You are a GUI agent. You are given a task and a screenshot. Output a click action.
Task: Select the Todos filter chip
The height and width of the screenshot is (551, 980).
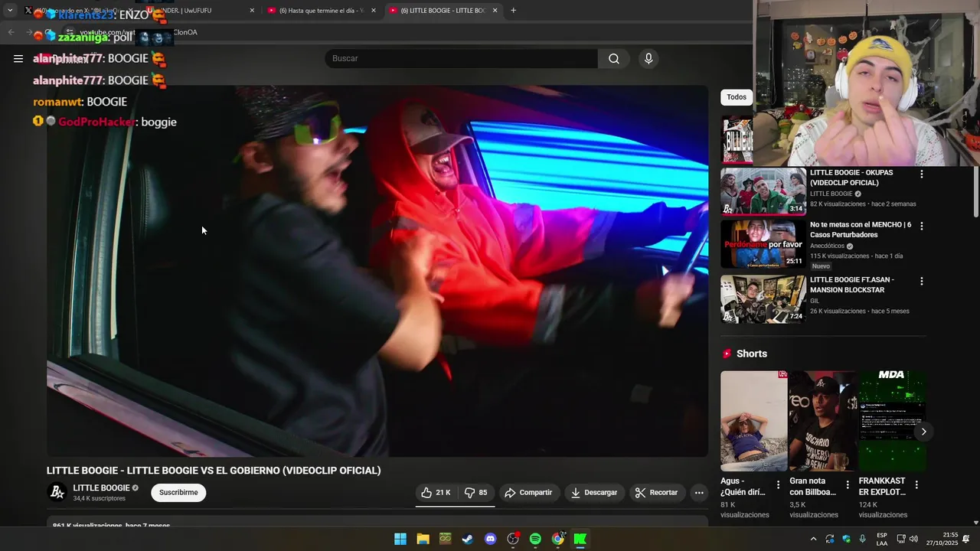(737, 97)
